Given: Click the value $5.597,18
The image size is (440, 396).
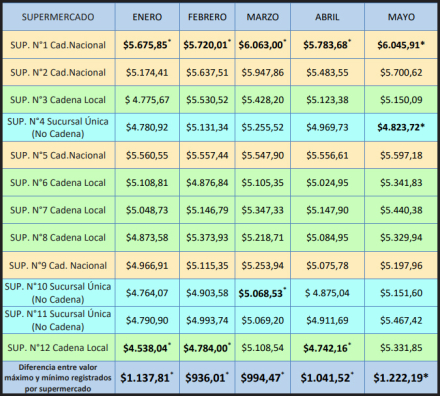Looking at the screenshot, I should [x=401, y=155].
